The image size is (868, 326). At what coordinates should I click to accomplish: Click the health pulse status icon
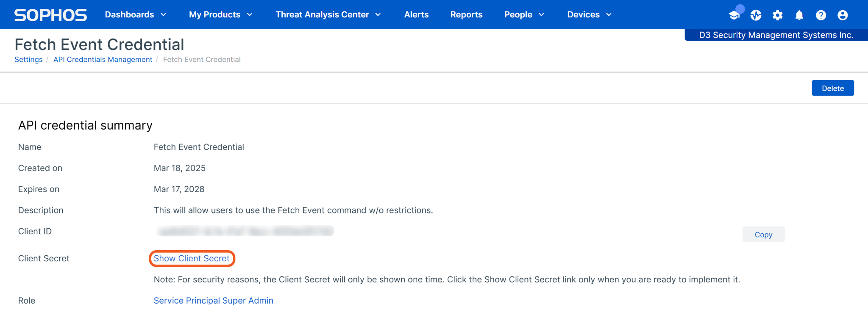756,15
